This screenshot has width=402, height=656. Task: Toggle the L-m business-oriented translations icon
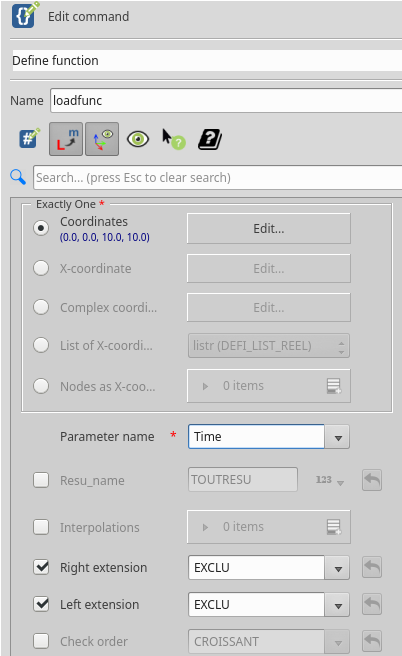[66, 139]
